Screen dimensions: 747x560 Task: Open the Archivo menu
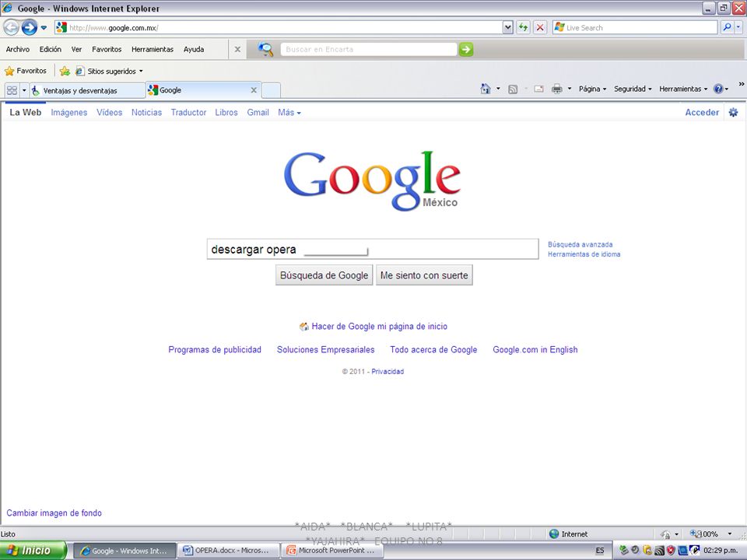18,49
